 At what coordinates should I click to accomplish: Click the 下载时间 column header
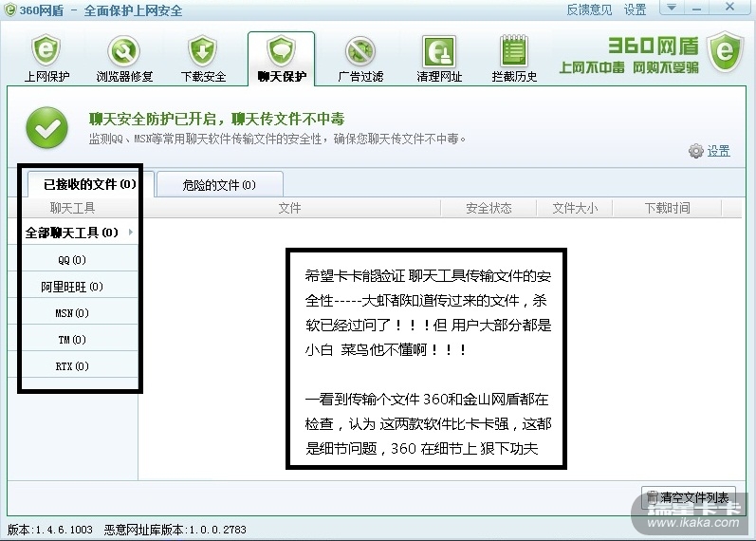click(x=667, y=208)
